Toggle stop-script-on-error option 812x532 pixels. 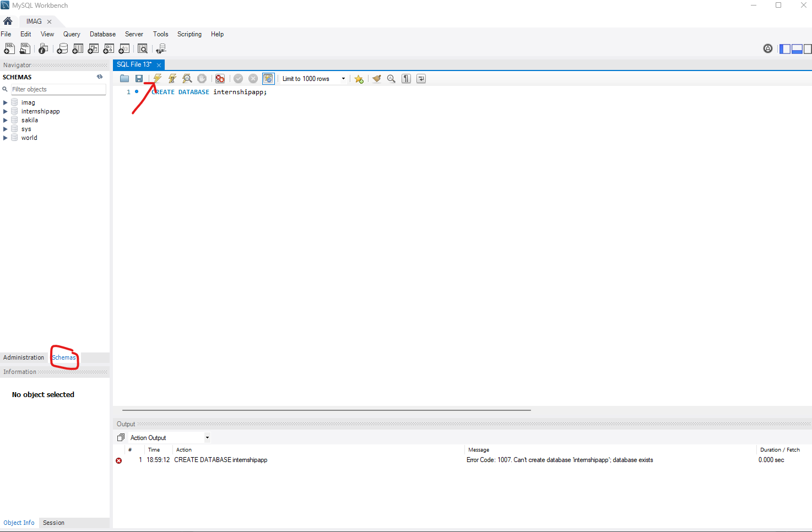[220, 78]
